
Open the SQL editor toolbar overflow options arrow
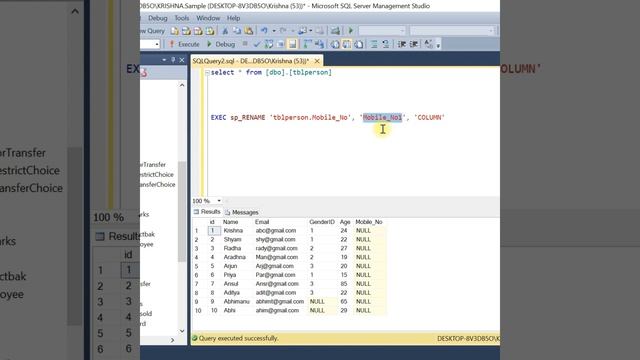(438, 45)
